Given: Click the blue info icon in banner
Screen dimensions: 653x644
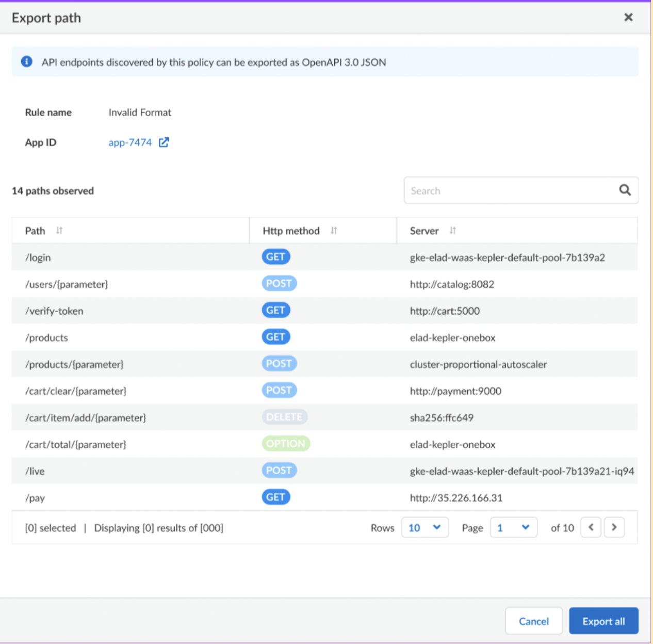Looking at the screenshot, I should 26,62.
